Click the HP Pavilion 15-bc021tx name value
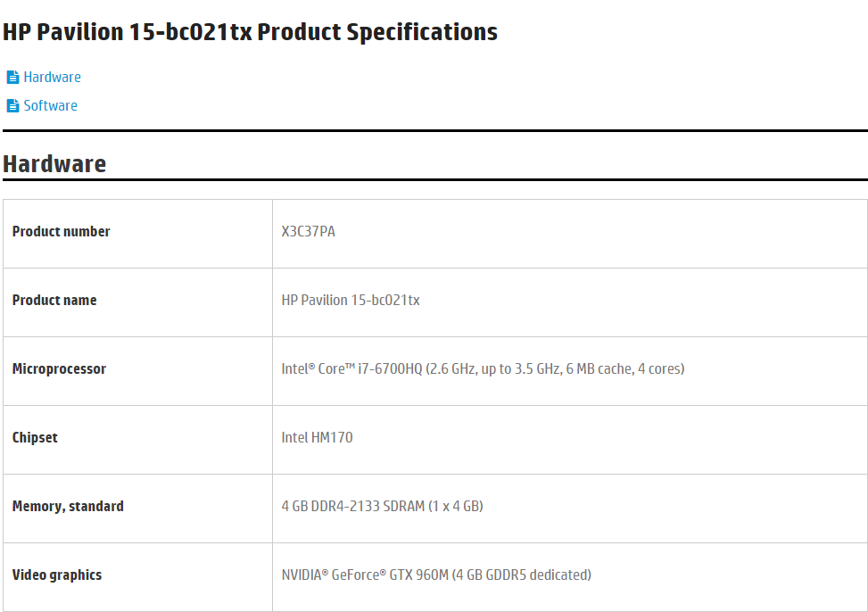This screenshot has width=868, height=612. coord(351,300)
